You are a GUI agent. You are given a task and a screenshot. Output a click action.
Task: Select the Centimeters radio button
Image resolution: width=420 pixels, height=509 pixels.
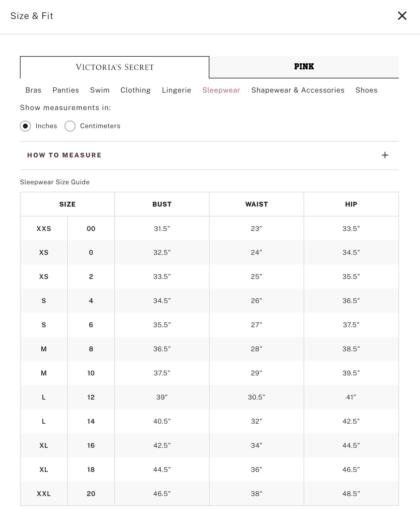(x=70, y=126)
